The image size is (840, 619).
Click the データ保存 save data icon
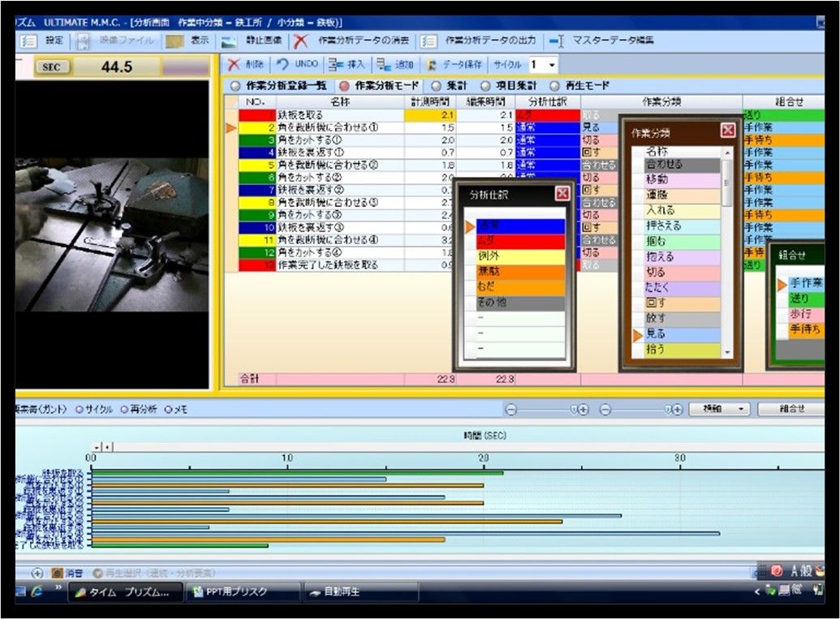(x=432, y=65)
